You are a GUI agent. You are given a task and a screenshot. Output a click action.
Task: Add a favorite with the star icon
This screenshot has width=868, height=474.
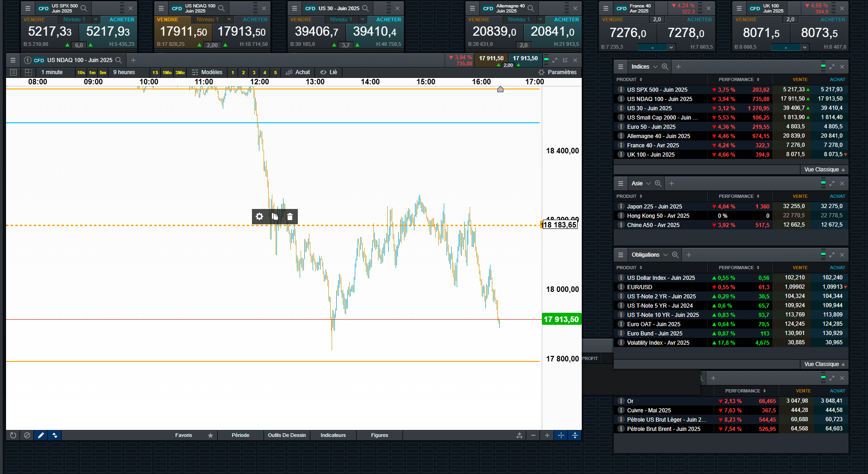click(x=210, y=435)
